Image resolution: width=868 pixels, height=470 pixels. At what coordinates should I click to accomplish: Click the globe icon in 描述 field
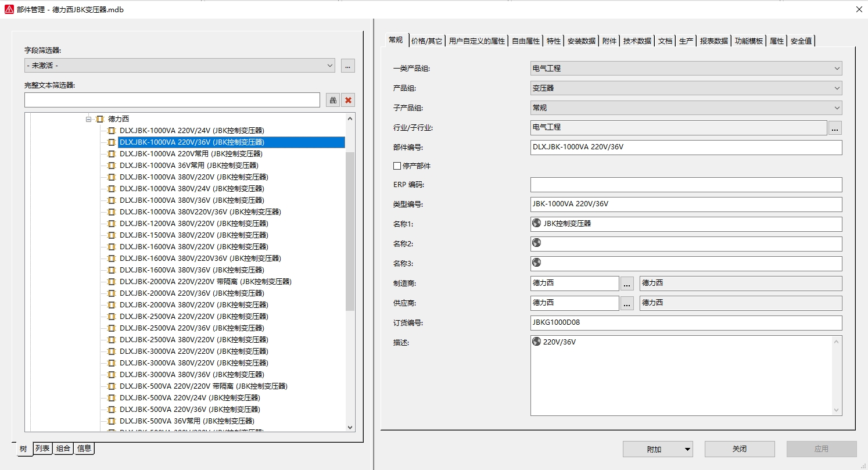pos(537,342)
